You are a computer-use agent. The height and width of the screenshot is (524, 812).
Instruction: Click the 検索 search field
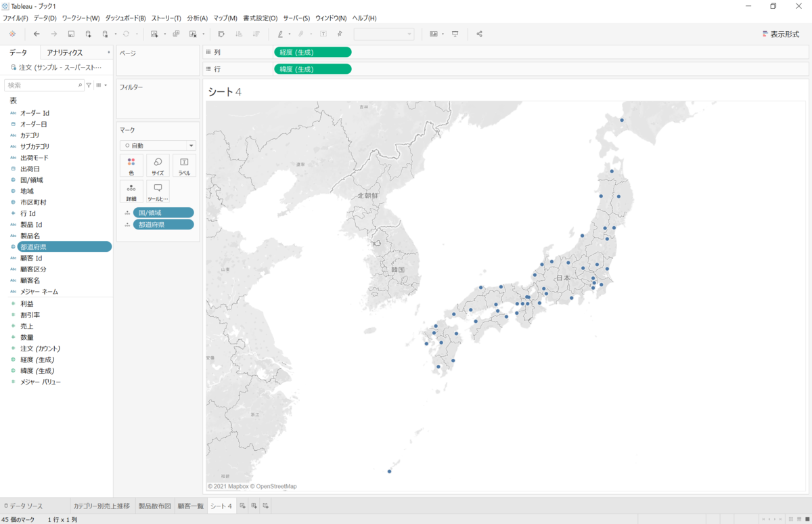[44, 85]
